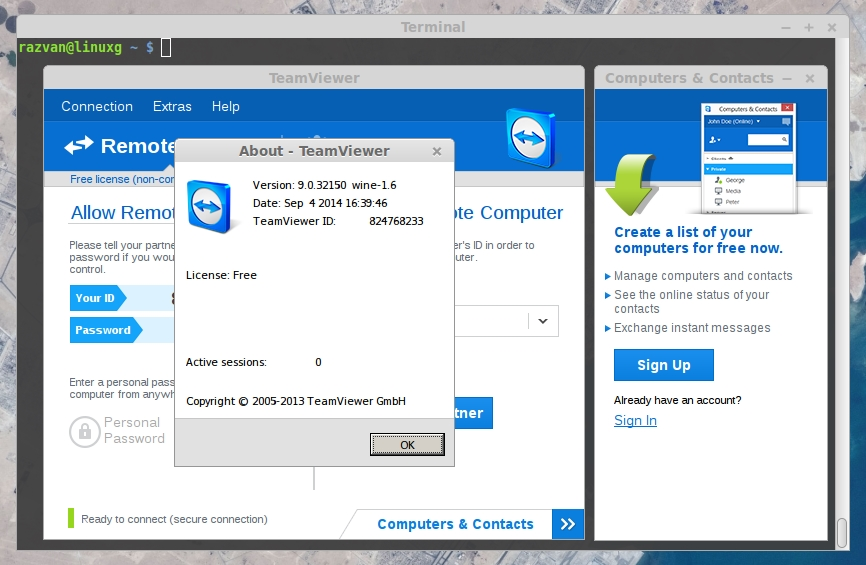The image size is (866, 565).
Task: Click the Active sessions value
Action: click(x=318, y=362)
